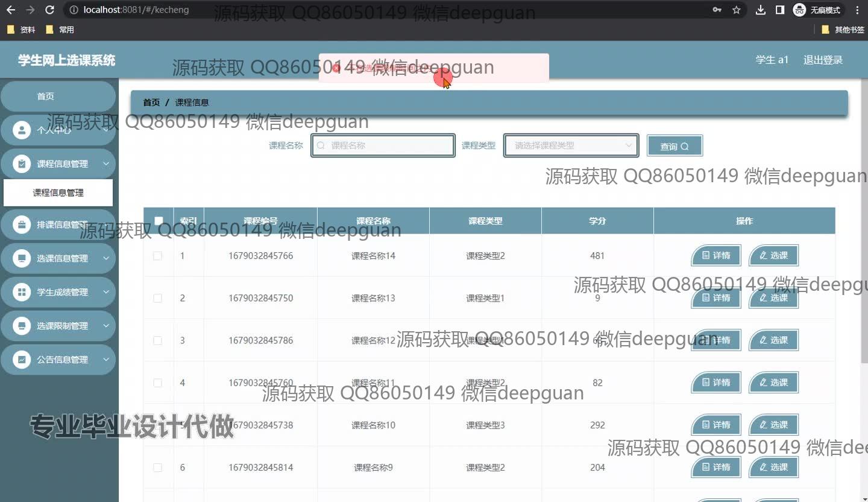The width and height of the screenshot is (868, 502).
Task: Click the 选课信息管理 monitor icon
Action: pyautogui.click(x=22, y=258)
